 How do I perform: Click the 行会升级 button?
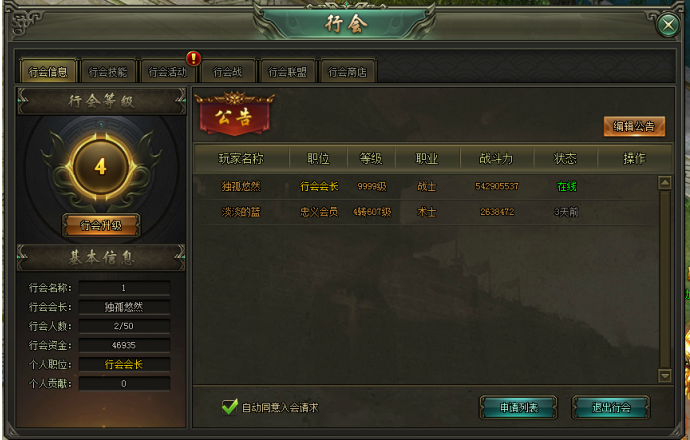tap(101, 225)
